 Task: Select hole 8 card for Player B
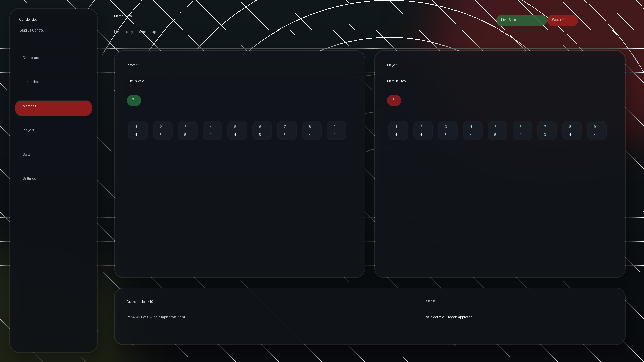click(572, 130)
